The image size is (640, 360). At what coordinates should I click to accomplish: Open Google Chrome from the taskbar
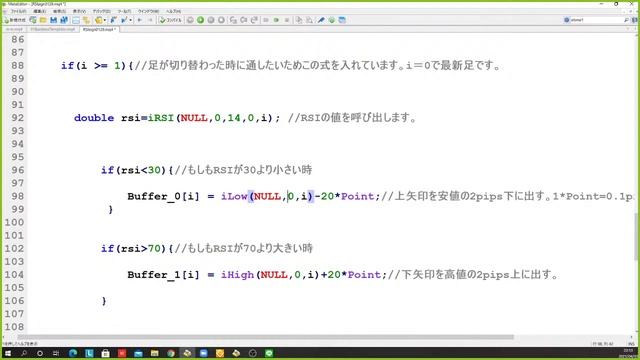coord(171,353)
